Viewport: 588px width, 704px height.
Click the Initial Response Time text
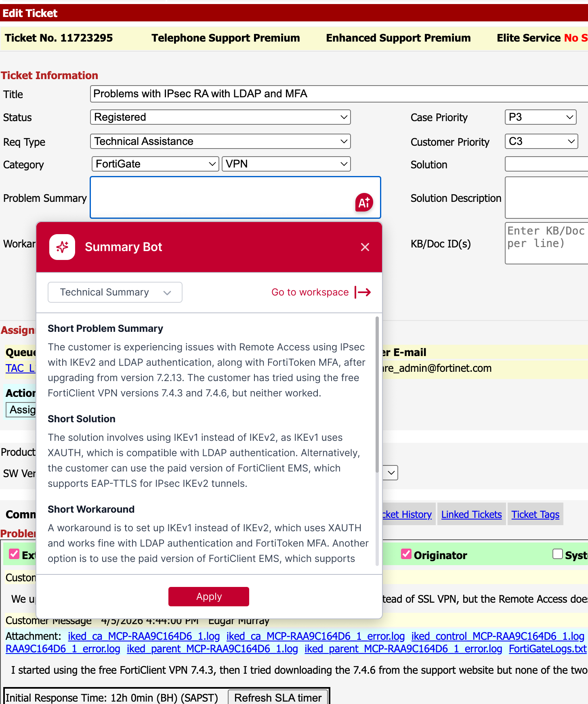point(111,698)
